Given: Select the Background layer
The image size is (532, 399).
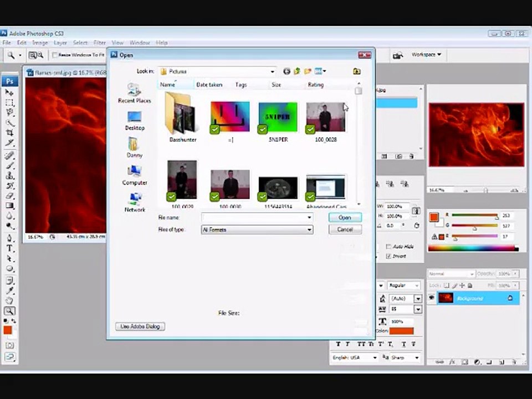Looking at the screenshot, I should (x=478, y=298).
